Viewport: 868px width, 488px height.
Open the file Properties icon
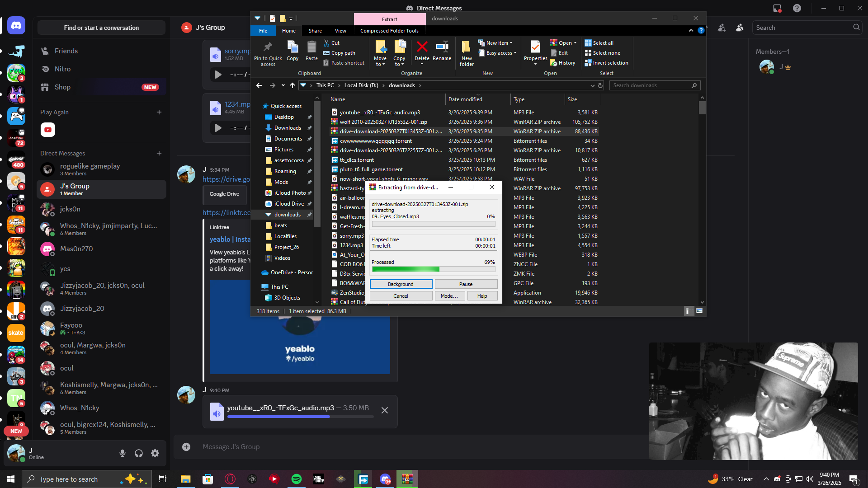point(535,47)
